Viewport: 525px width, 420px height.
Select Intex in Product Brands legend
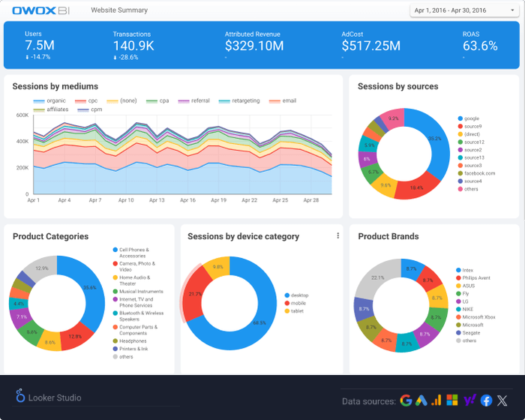(465, 270)
